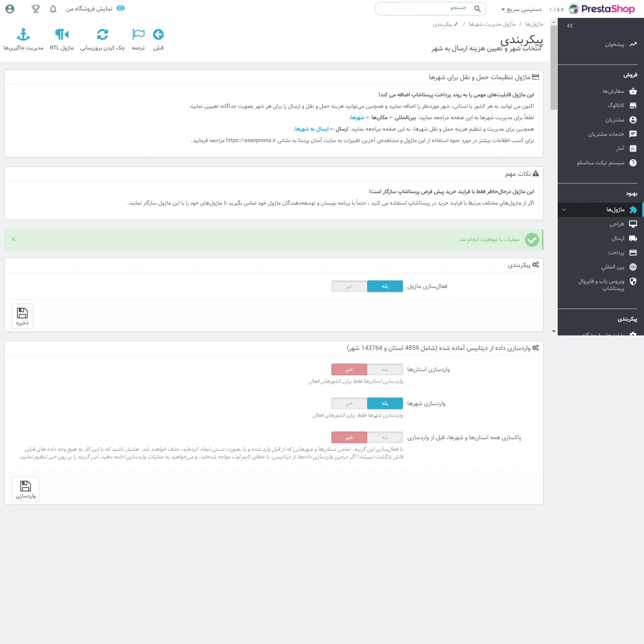Click the 'نکات مهم' panel heading
Screen dimensions: 644x644
tap(518, 174)
